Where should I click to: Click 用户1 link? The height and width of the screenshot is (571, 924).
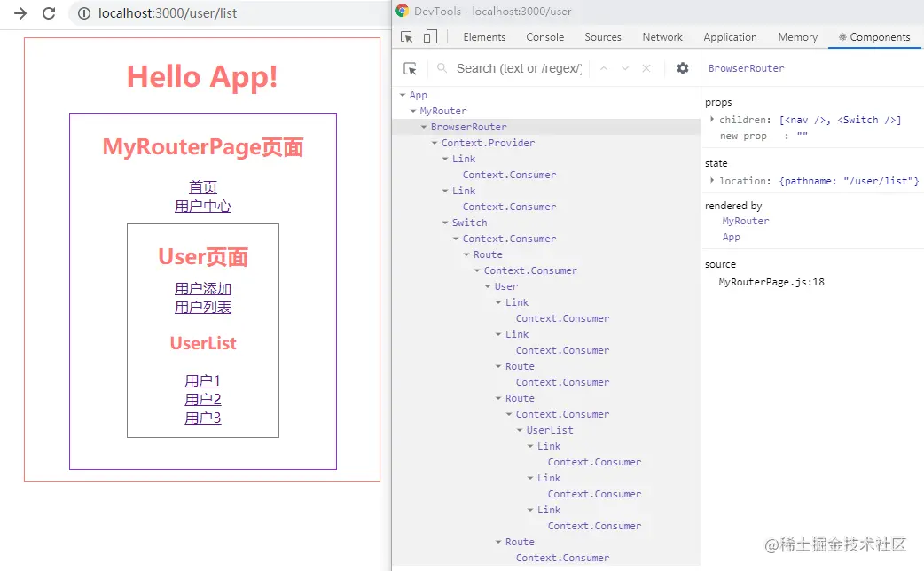coord(203,380)
